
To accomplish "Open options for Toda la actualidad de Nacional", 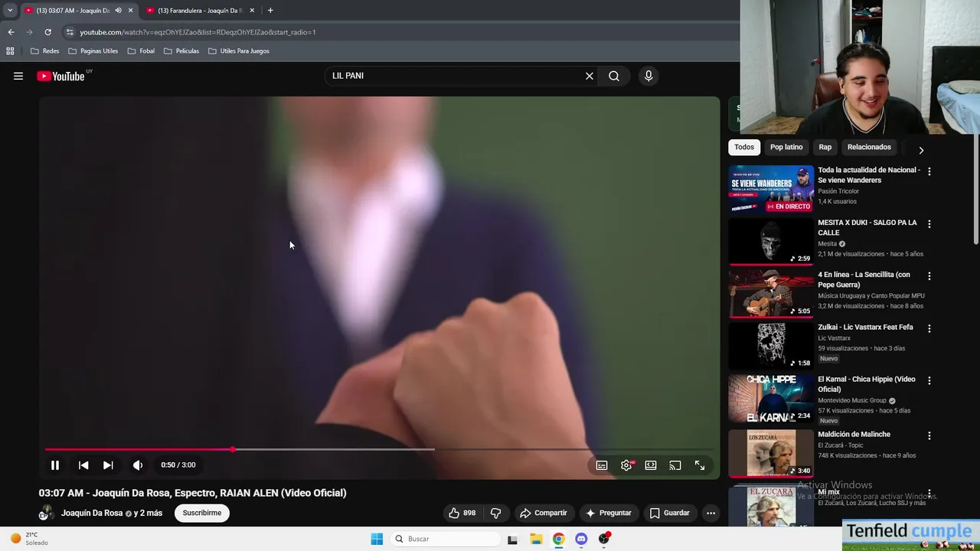I will coord(929,171).
